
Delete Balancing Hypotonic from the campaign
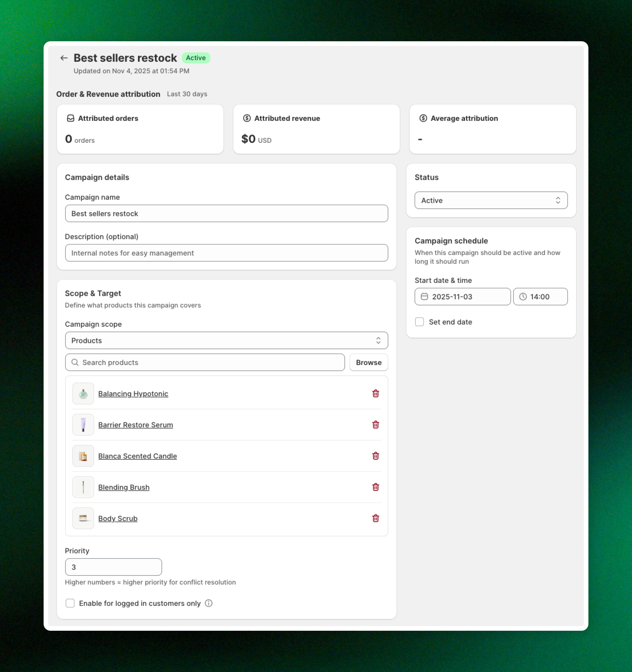(375, 394)
